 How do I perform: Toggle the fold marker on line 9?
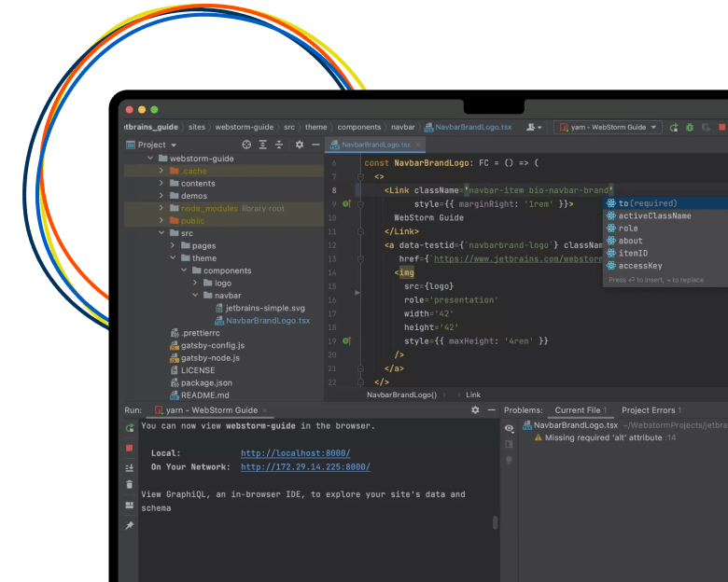[x=360, y=203]
